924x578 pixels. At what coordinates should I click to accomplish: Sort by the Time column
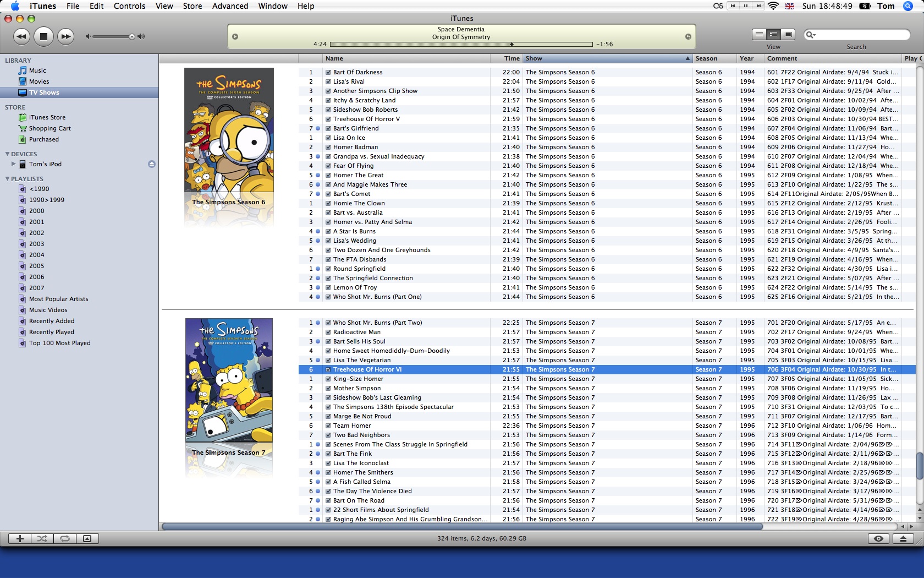[505, 58]
